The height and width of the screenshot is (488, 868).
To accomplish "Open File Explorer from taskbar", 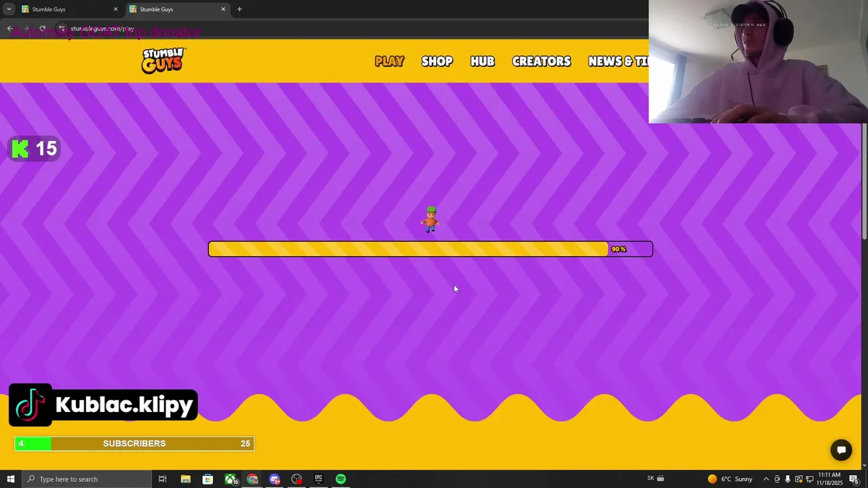I will pyautogui.click(x=185, y=479).
